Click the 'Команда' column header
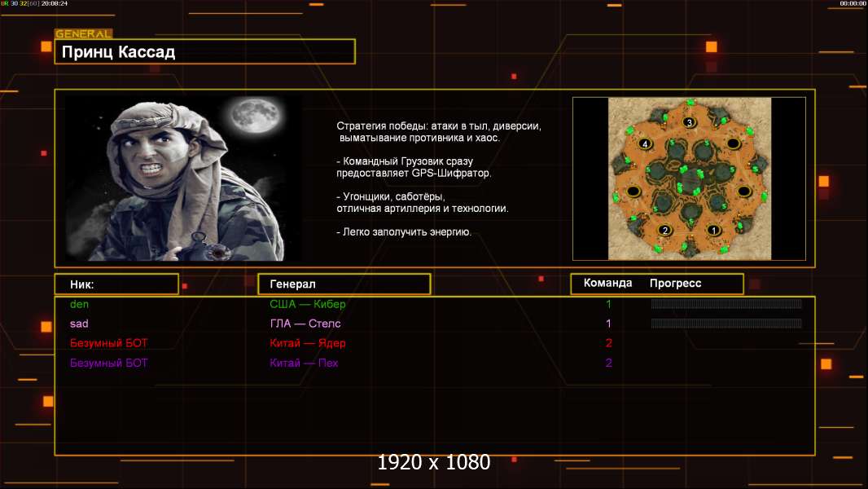 pyautogui.click(x=607, y=283)
